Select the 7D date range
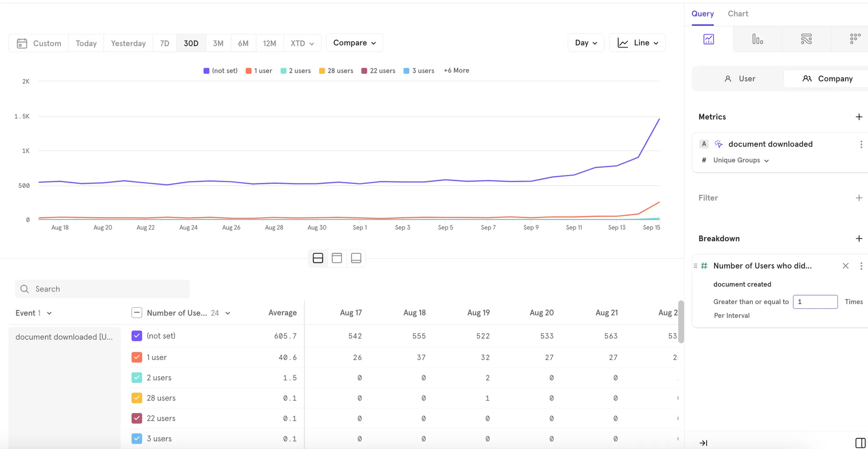 164,43
